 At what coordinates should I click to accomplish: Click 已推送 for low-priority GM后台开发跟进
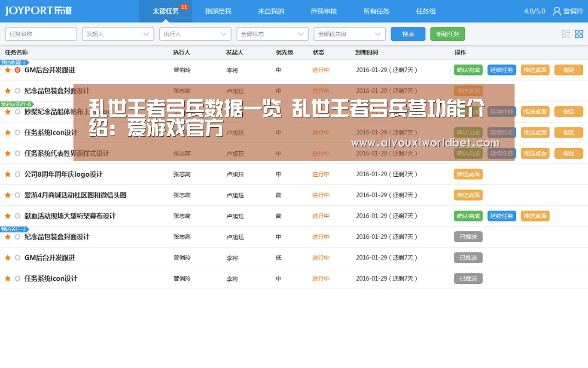pos(468,258)
